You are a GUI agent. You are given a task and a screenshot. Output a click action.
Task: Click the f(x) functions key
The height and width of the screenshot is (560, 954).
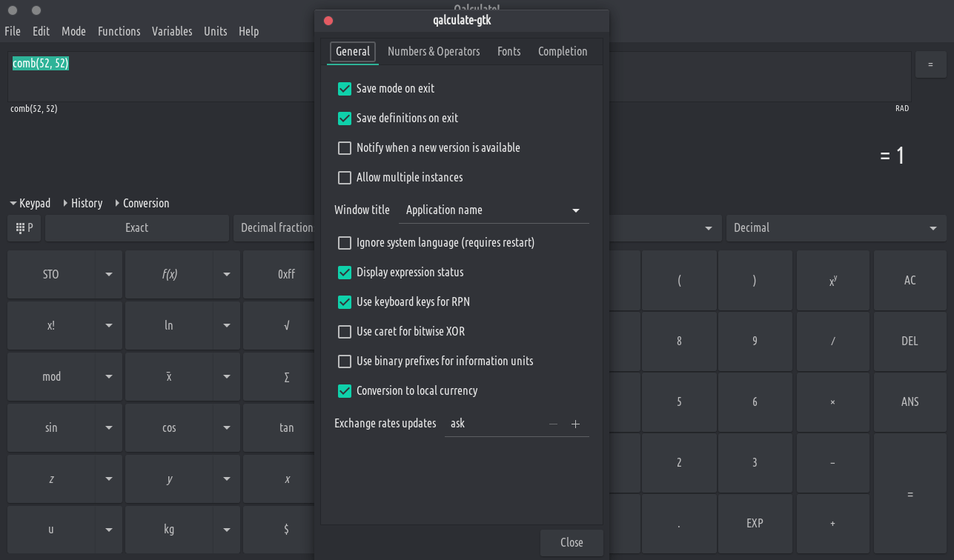tap(169, 274)
